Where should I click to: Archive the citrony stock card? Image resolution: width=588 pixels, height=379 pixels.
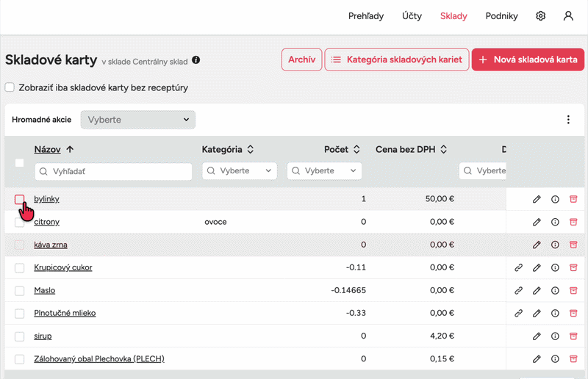pyautogui.click(x=573, y=222)
